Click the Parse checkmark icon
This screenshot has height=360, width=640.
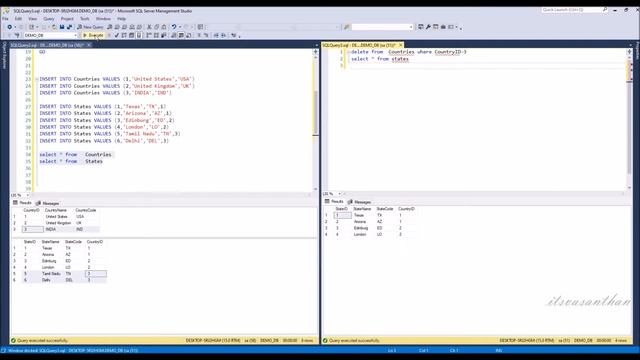point(116,36)
